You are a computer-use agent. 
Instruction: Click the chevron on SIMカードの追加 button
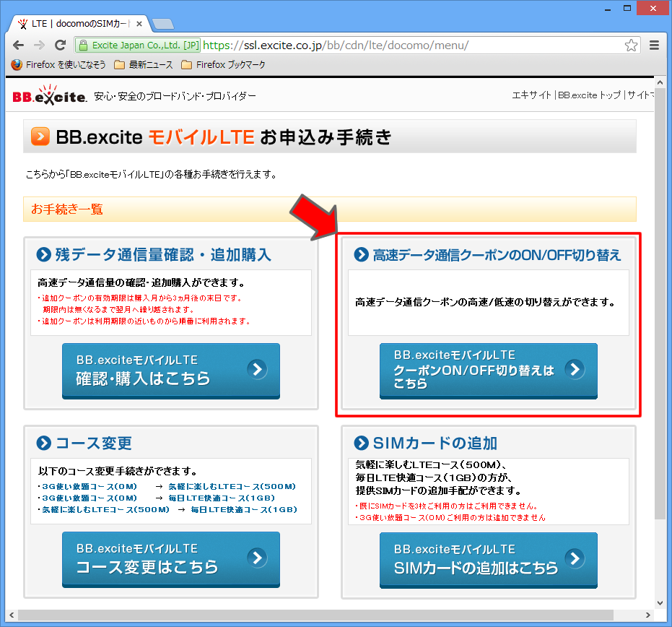coord(575,558)
